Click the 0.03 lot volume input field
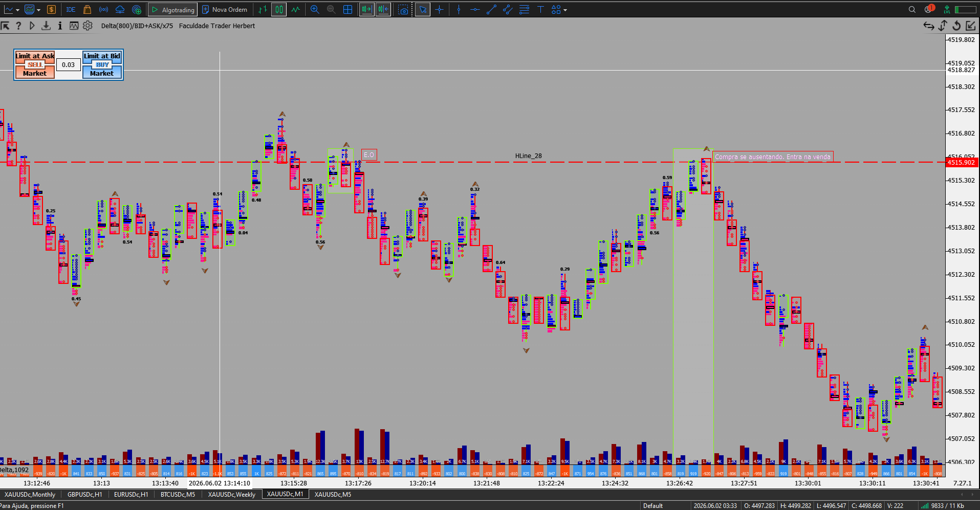The height and width of the screenshot is (510, 980). 69,64
